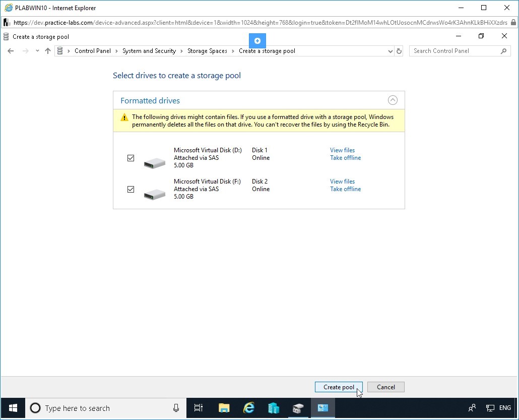Click storage icon in address bar
Image resolution: width=519 pixels, height=420 pixels.
(x=60, y=51)
